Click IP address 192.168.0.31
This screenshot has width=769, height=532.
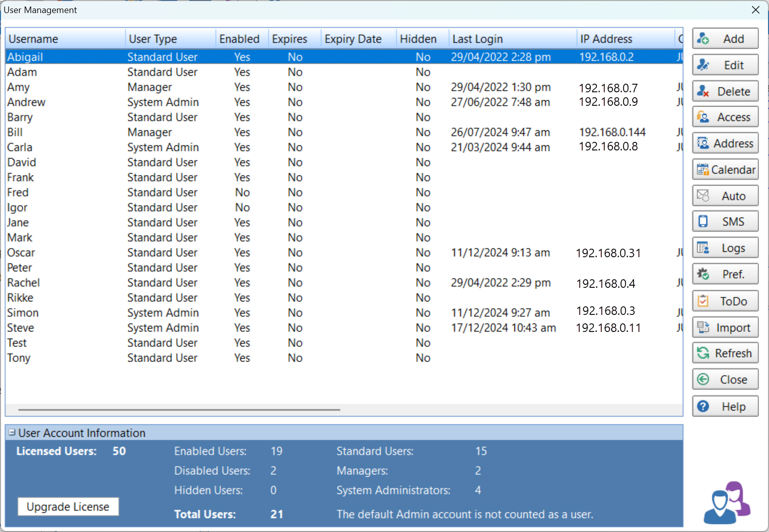click(608, 253)
